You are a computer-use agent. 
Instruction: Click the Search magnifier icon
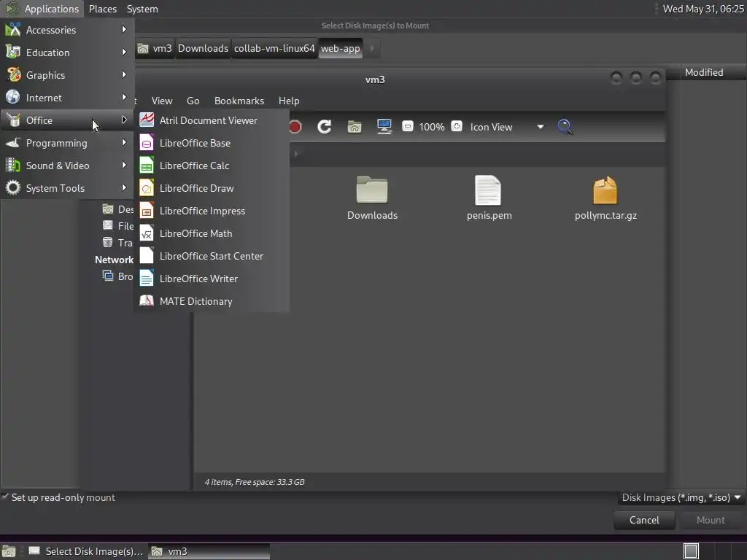coord(565,127)
